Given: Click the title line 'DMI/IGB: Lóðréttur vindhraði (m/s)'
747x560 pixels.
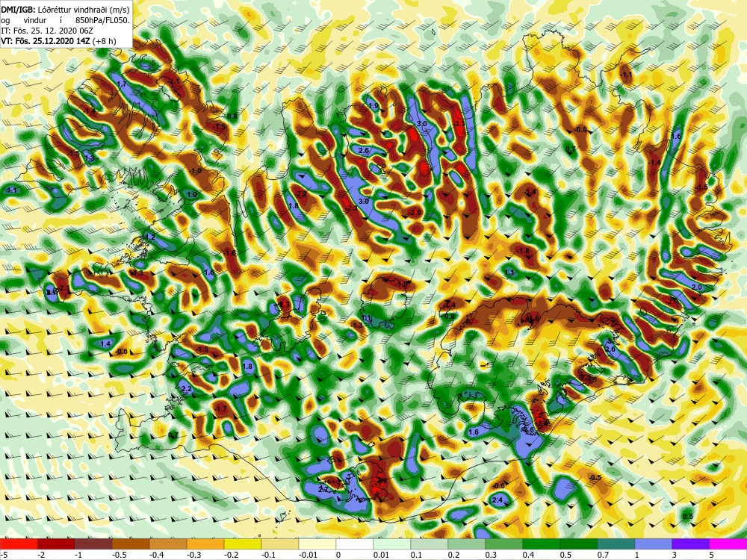Looking at the screenshot, I should [x=65, y=9].
